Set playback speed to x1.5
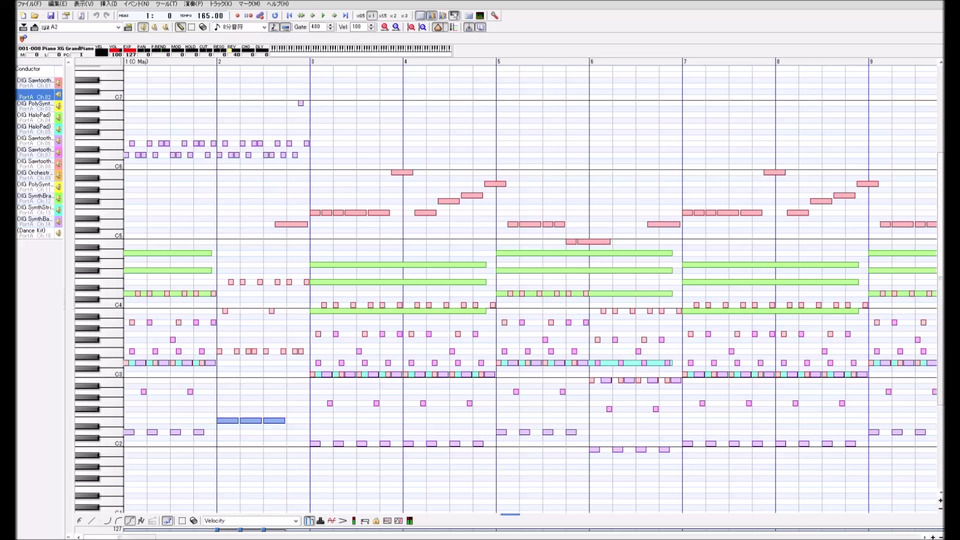Image resolution: width=960 pixels, height=540 pixels. (383, 15)
